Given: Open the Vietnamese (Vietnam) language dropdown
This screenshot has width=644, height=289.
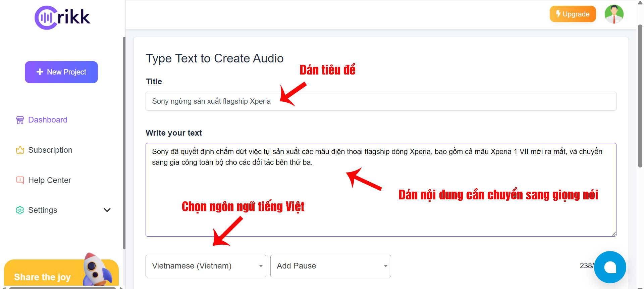Looking at the screenshot, I should coord(206,266).
